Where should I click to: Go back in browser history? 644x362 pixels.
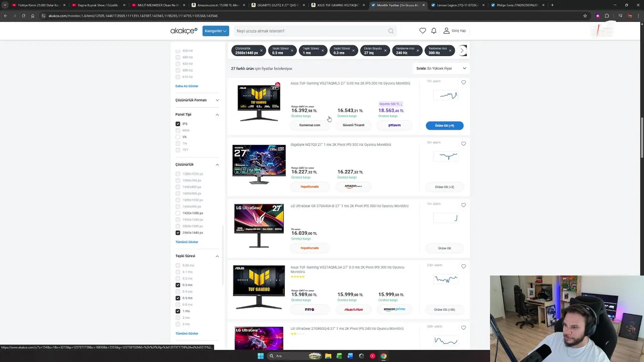(x=6, y=16)
